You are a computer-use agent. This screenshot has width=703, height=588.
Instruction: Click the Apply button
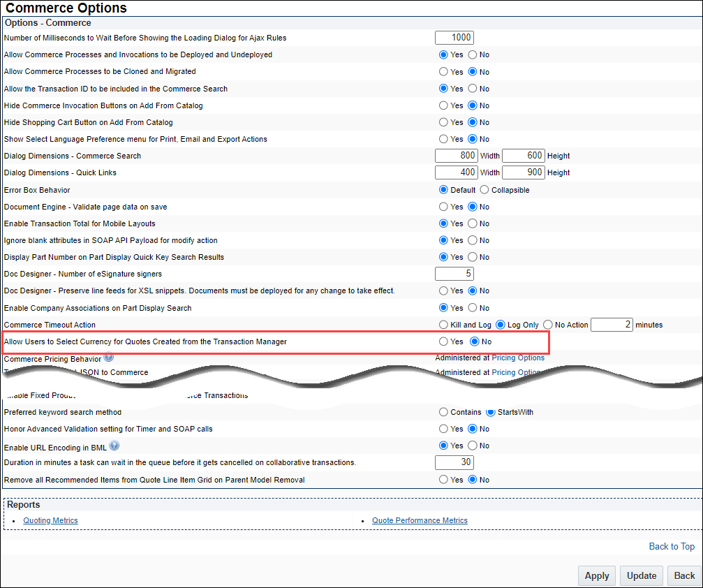597,575
